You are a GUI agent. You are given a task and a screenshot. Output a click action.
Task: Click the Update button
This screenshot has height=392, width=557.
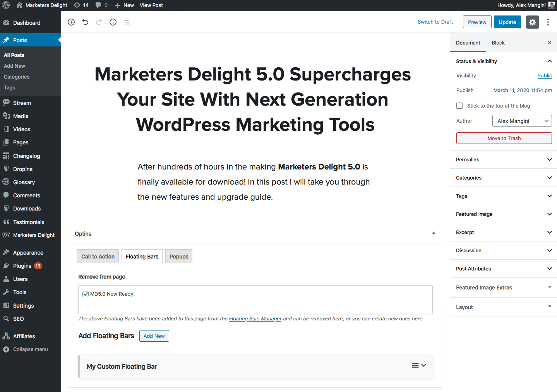pos(507,22)
